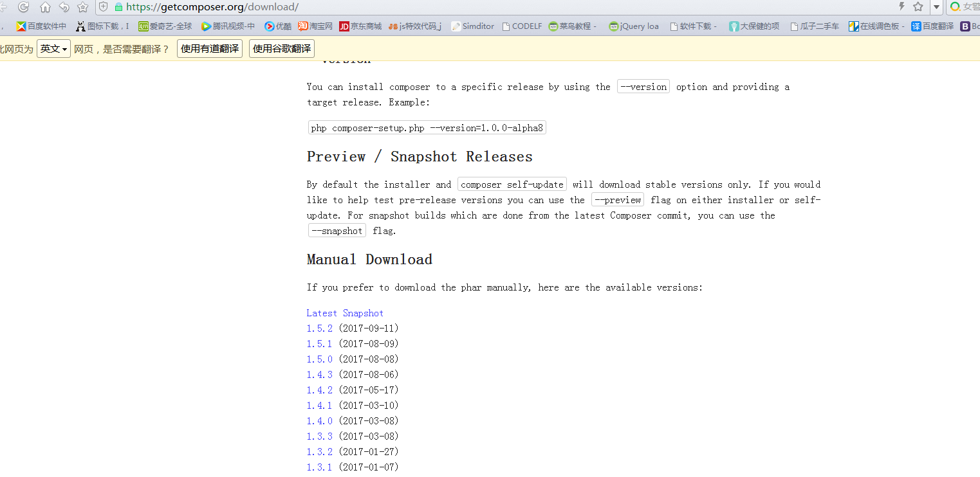Open the 瓜子二手车 bookmark
This screenshot has width=980, height=477.
coord(815,26)
